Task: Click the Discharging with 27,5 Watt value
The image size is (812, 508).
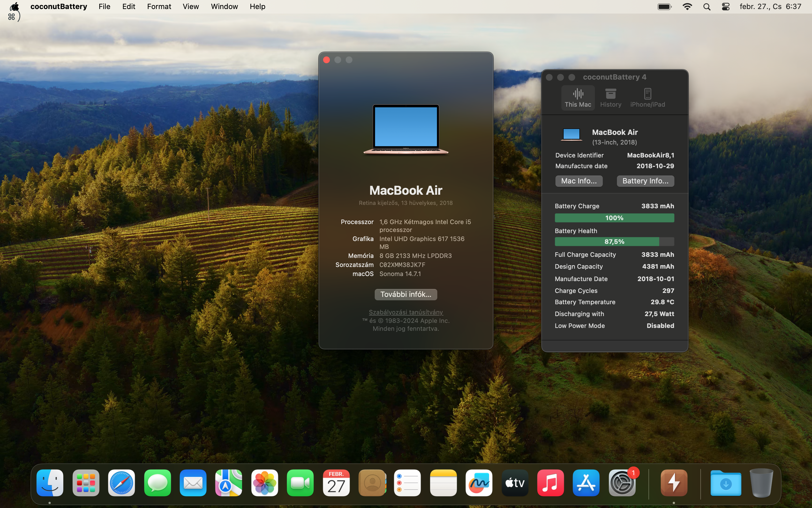Action: tap(659, 314)
